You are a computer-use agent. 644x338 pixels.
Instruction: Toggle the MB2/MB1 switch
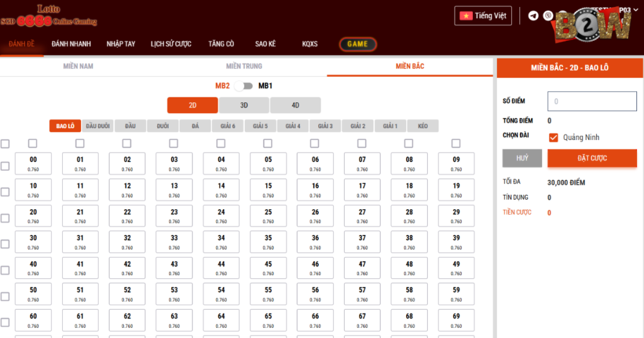(x=243, y=85)
